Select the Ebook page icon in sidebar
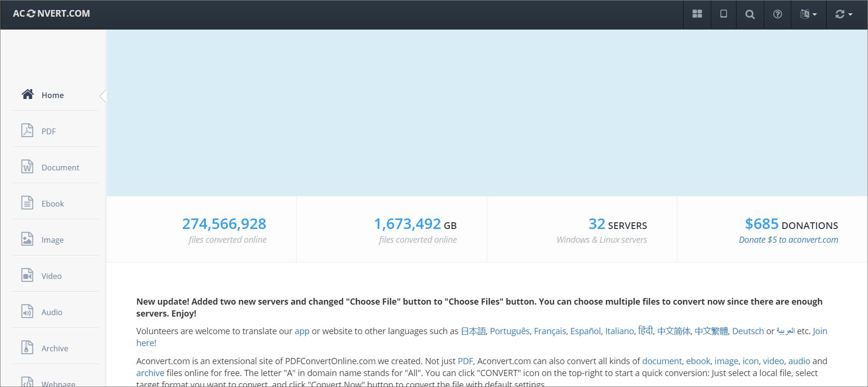868x387 pixels. [27, 203]
